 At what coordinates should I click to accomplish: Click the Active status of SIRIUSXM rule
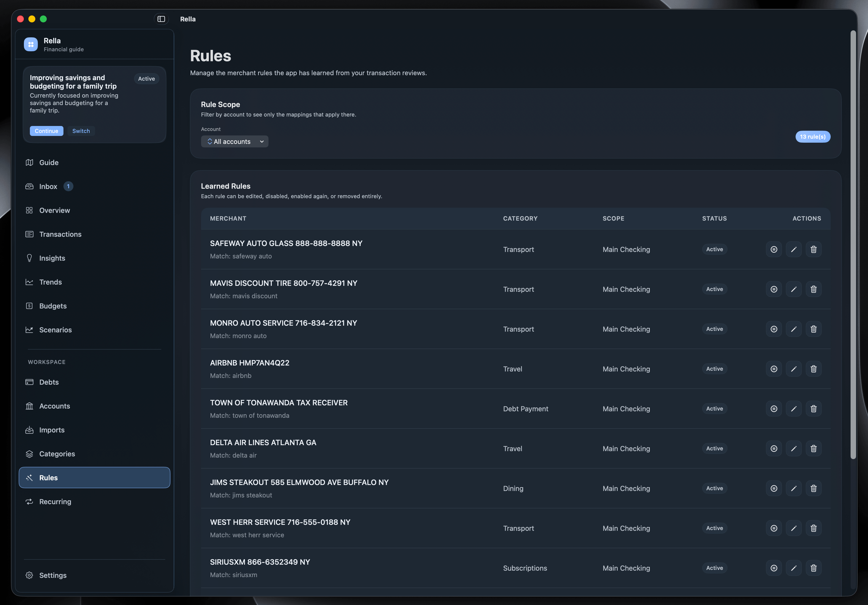714,568
